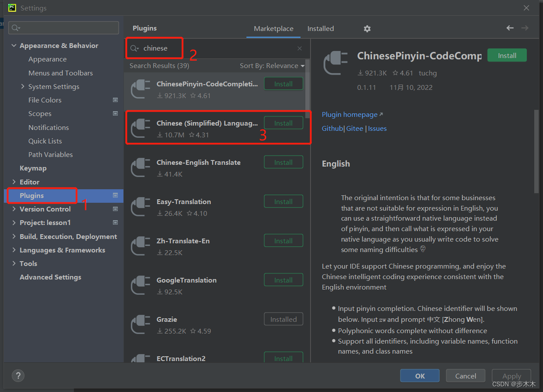Screen dimensions: 543x392
Task: Expand Version Control section
Action: pyautogui.click(x=14, y=209)
